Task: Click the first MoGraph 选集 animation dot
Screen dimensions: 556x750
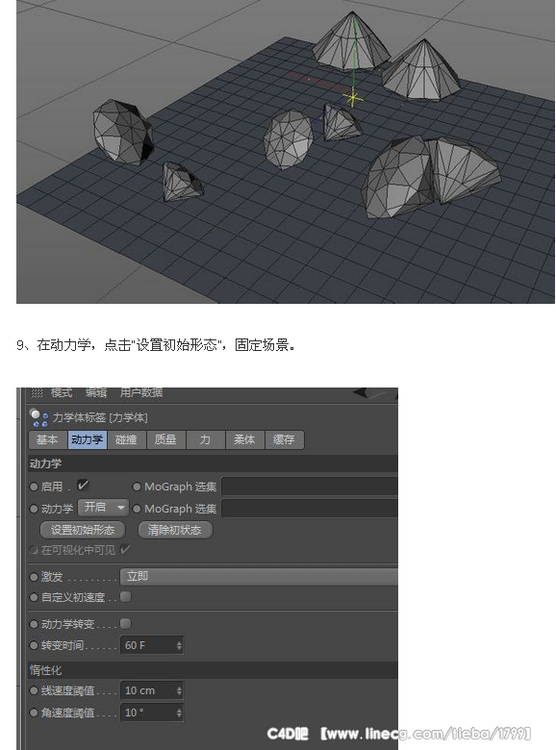Action: pos(136,487)
